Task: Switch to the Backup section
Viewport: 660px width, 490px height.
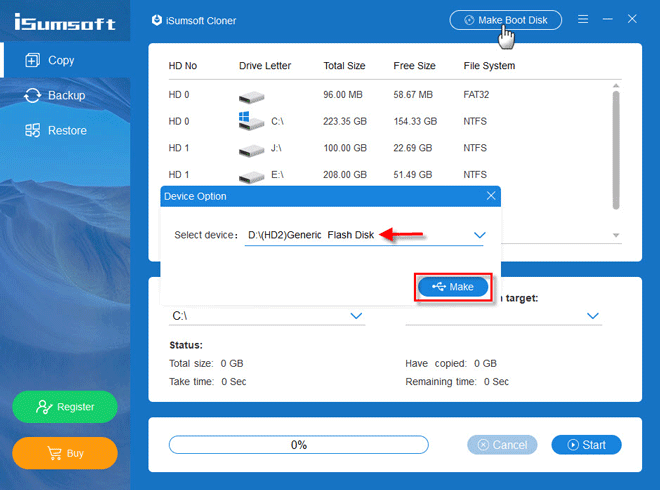Action: (67, 96)
